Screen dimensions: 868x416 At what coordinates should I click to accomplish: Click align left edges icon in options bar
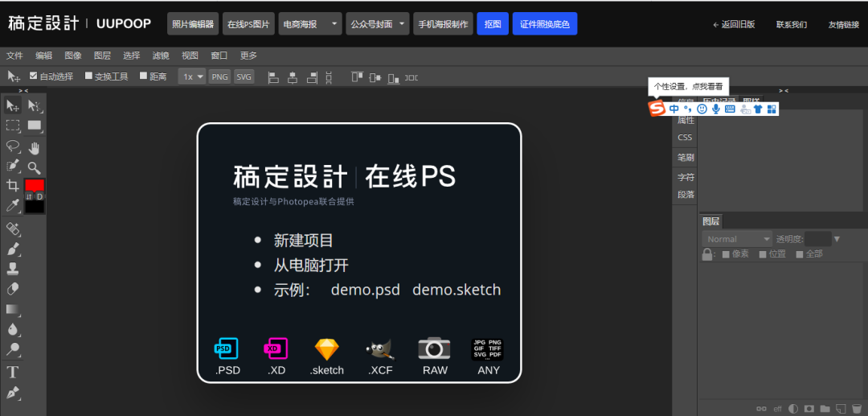click(x=273, y=77)
